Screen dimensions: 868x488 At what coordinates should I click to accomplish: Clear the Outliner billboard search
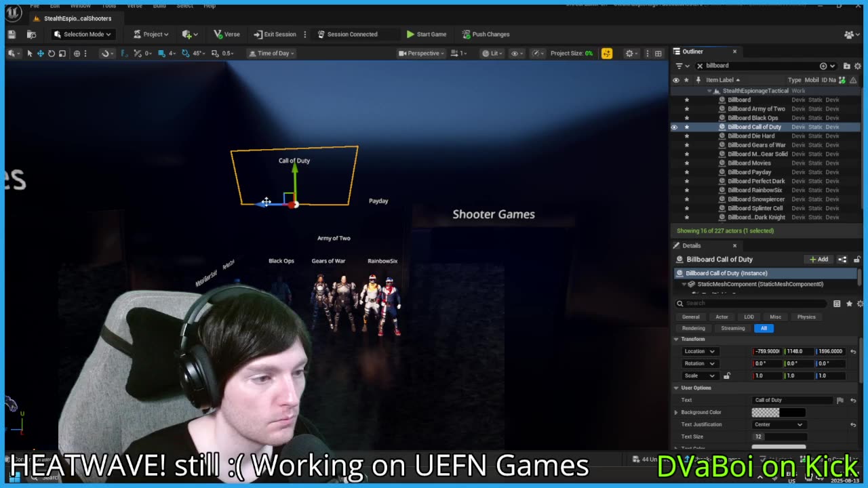pos(700,66)
